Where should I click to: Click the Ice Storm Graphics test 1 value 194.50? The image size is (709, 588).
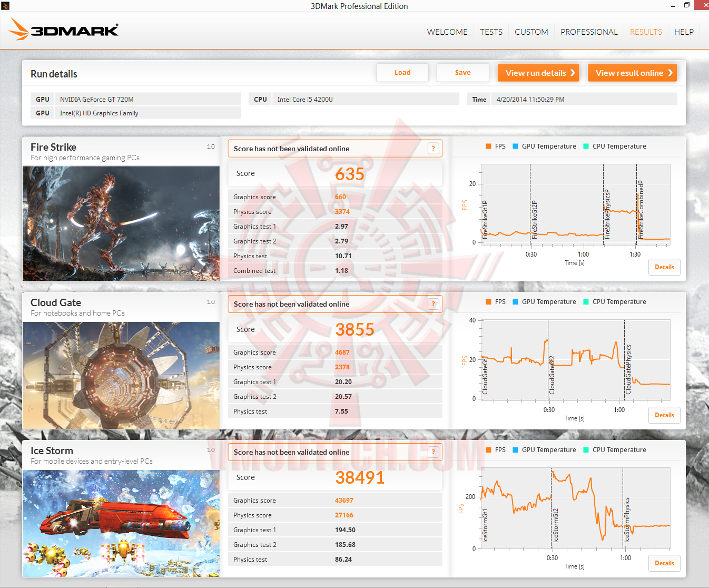click(x=345, y=530)
